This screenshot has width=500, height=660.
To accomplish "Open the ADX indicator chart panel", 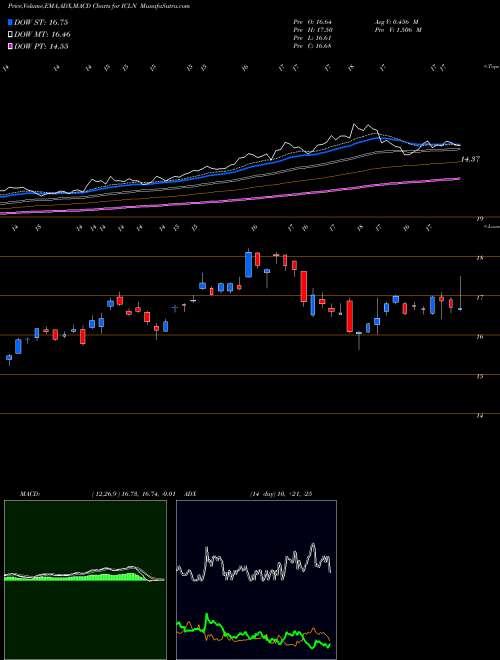I will point(256,580).
